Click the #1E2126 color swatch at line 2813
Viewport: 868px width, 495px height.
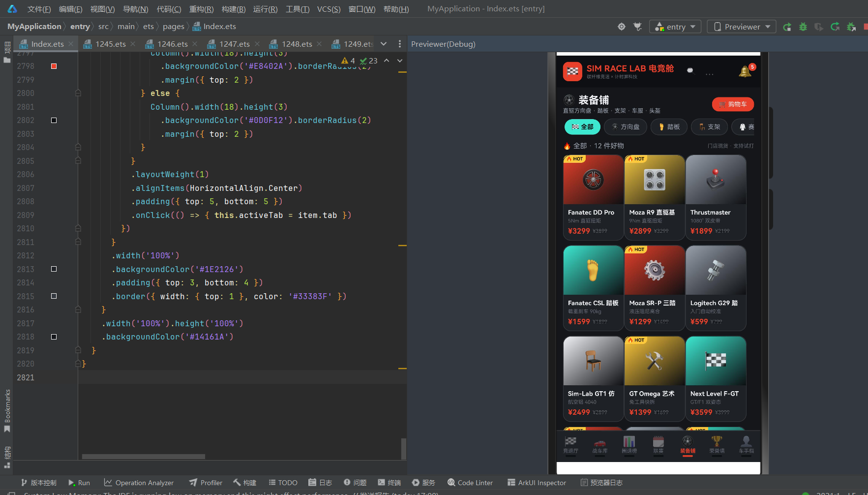pos(54,269)
